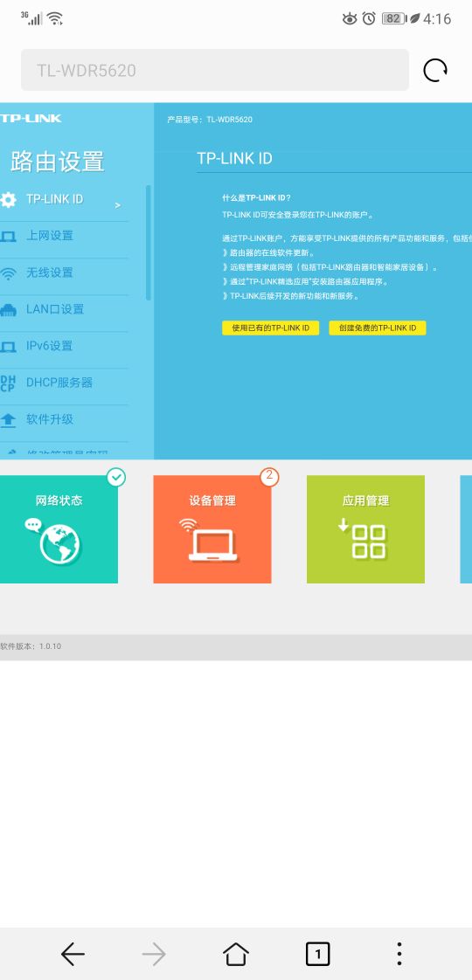Tap the browser forward arrow
This screenshot has height=980, width=472.
point(154,954)
